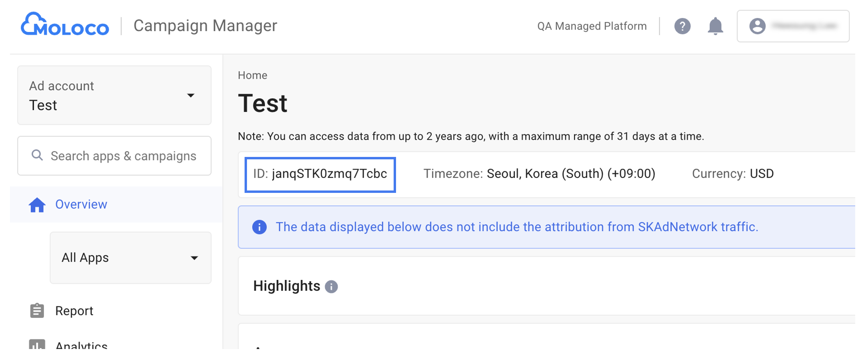
Task: Click the home icon next to Overview
Action: pos(37,204)
